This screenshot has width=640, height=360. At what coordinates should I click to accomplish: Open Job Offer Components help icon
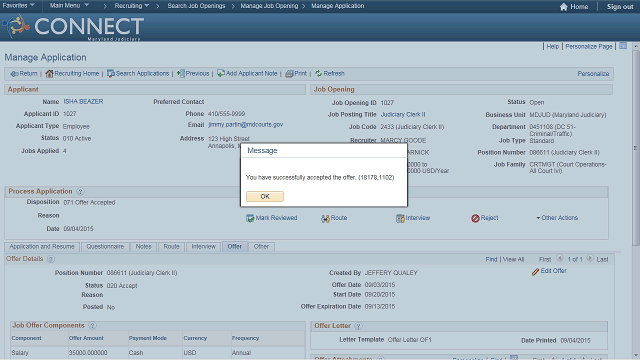92,325
